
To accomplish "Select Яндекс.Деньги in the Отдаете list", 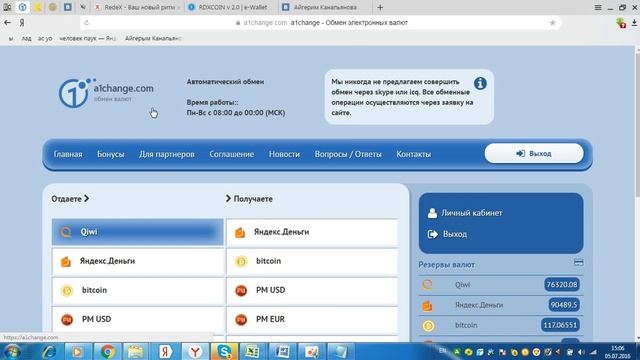I will click(138, 261).
